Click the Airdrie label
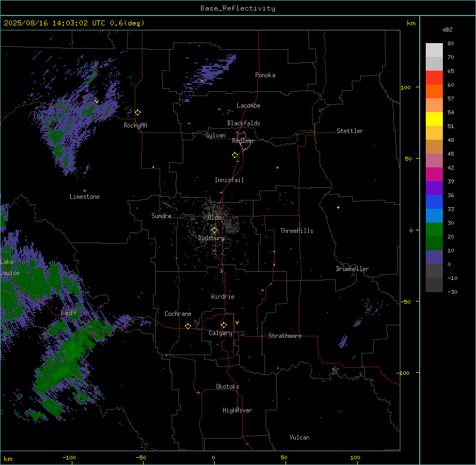Viewport: 476px width, 465px height. coord(223,297)
